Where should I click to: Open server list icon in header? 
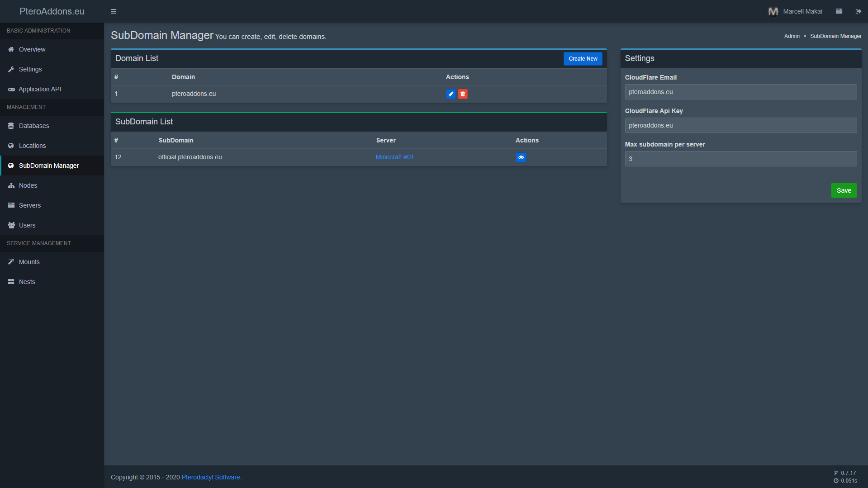click(839, 11)
